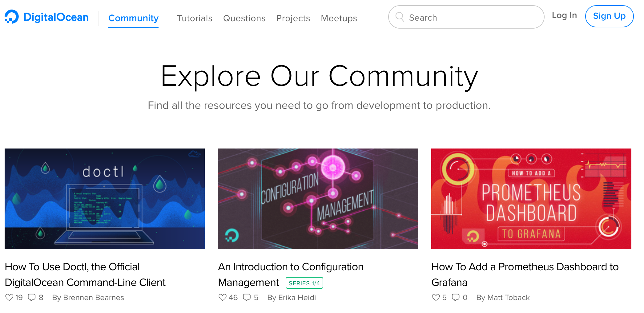Open comments on Configuration Management article
This screenshot has height=313, width=644.
coord(247,297)
